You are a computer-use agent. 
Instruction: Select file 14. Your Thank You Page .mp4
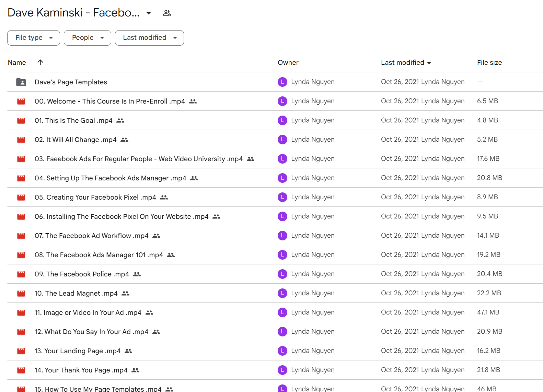click(81, 370)
